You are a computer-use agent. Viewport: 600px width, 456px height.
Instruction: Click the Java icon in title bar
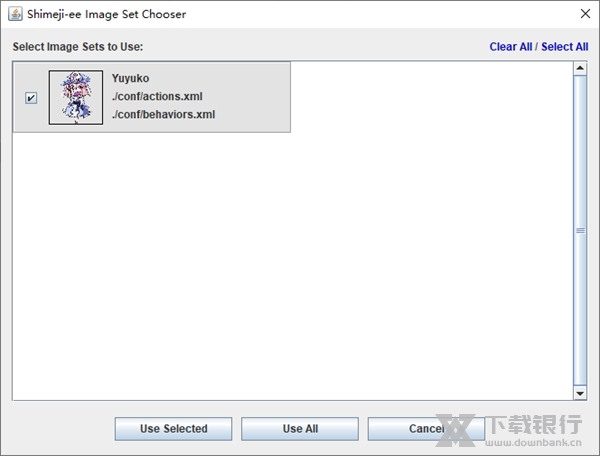coord(15,14)
